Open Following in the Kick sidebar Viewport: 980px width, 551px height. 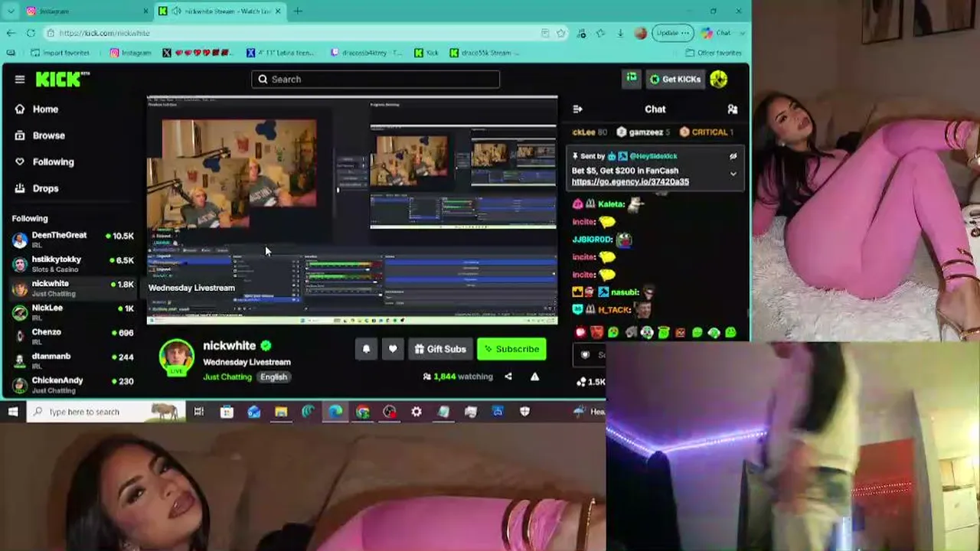click(44, 162)
